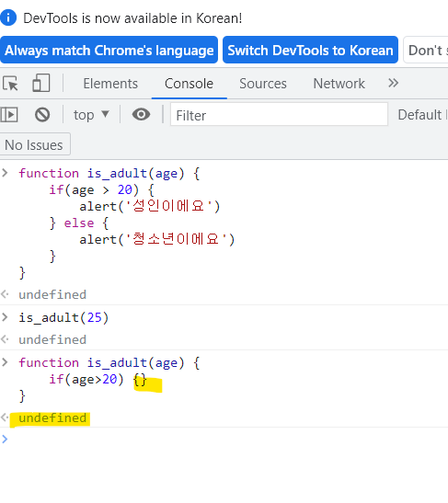The width and height of the screenshot is (448, 503).
Task: Click the '} else {' code line
Action: [x=79, y=223]
